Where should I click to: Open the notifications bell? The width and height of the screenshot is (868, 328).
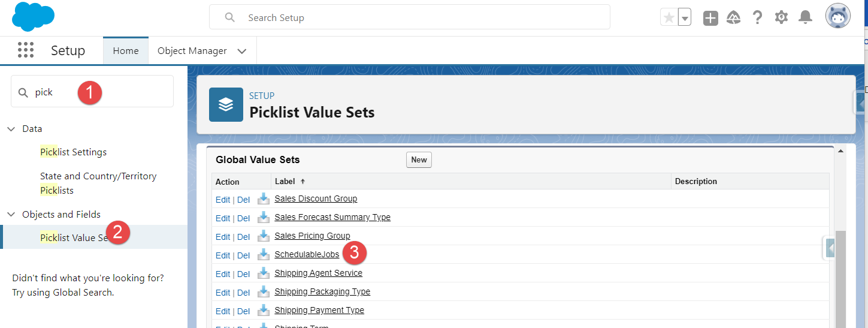point(805,17)
